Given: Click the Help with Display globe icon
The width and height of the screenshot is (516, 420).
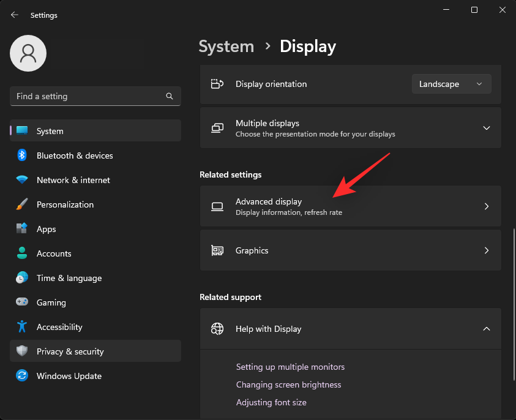Looking at the screenshot, I should (x=217, y=329).
